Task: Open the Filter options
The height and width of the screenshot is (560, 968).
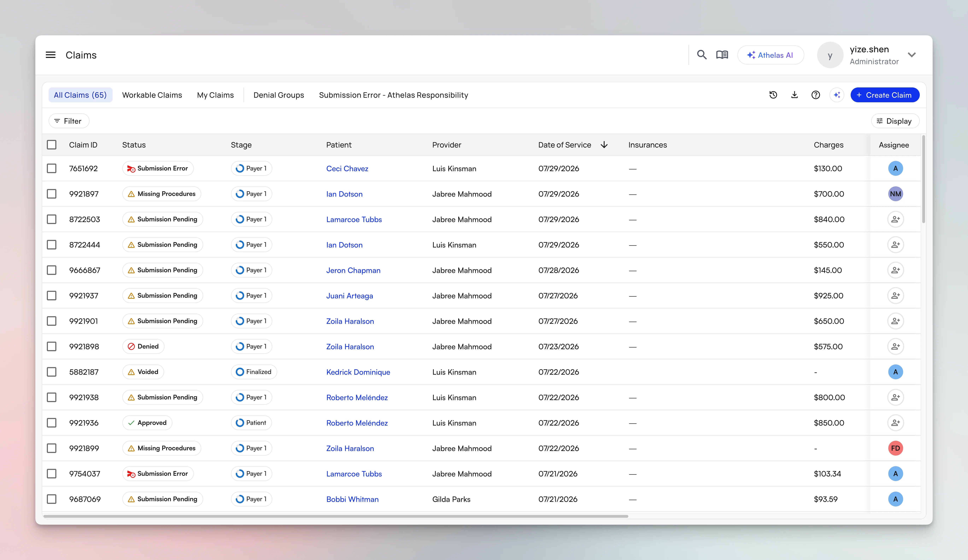Action: pyautogui.click(x=69, y=121)
